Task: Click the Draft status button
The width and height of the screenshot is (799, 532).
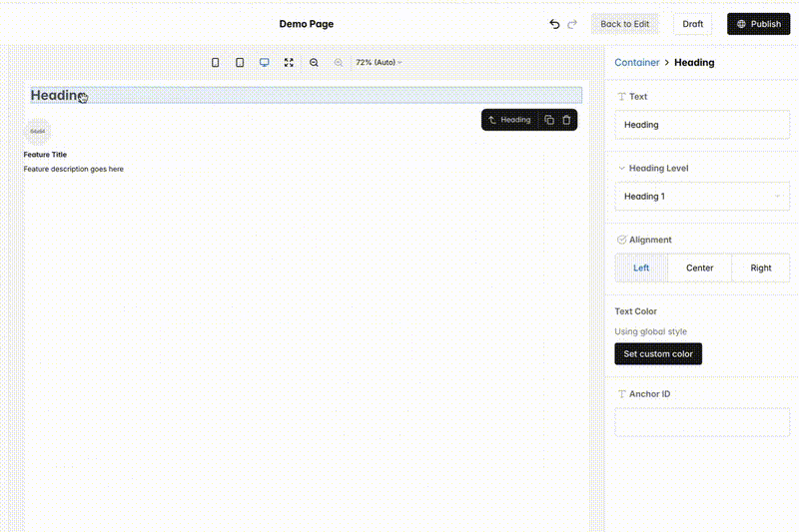Action: (x=692, y=24)
